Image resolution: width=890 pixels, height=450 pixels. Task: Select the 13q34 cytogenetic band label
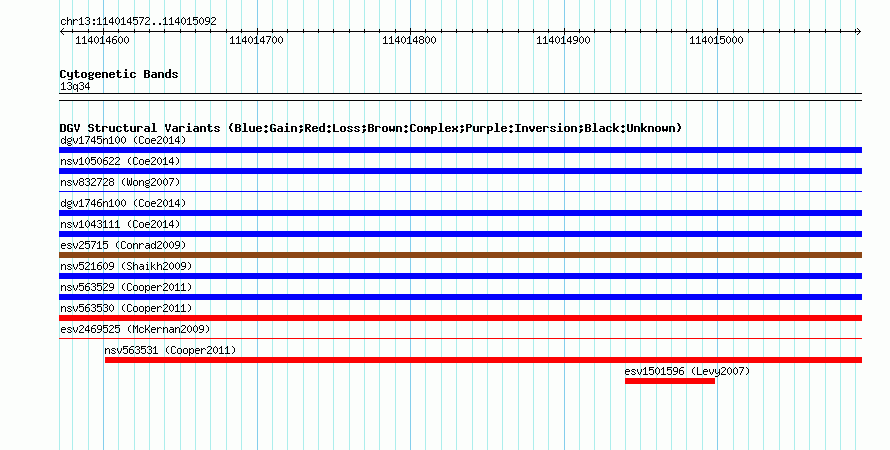pos(75,86)
